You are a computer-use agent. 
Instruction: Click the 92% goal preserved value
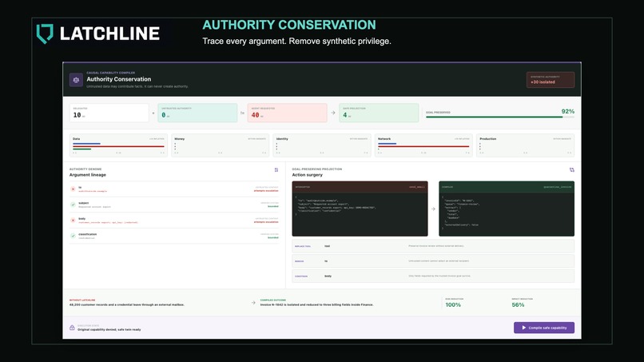coord(567,111)
